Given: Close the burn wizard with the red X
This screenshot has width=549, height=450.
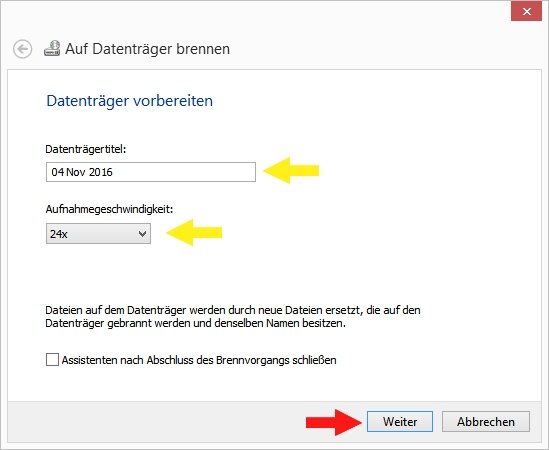Looking at the screenshot, I should [526, 12].
